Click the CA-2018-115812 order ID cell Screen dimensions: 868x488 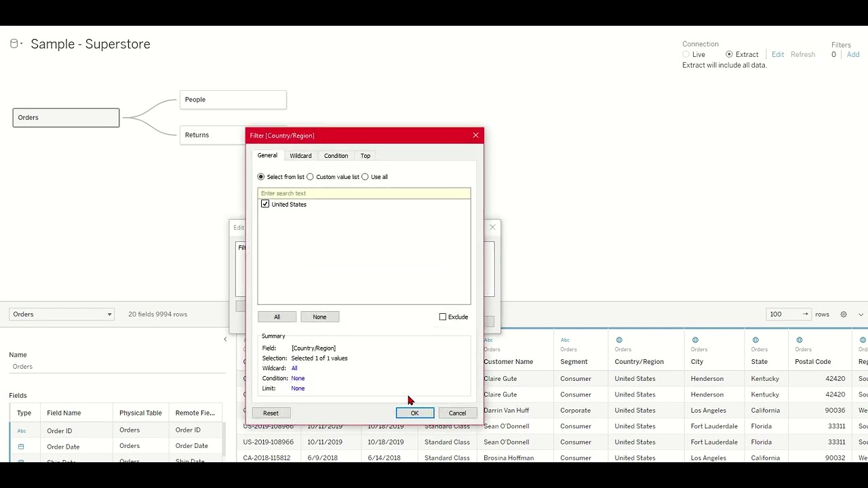click(x=267, y=458)
